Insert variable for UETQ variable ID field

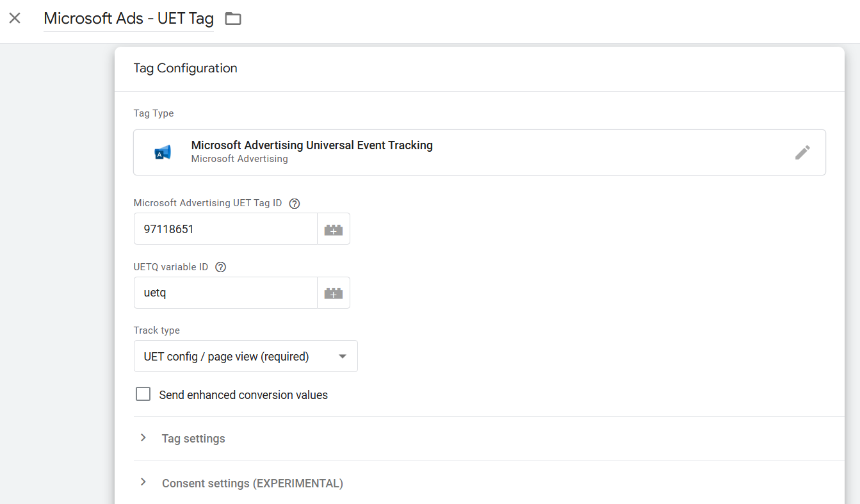(334, 293)
